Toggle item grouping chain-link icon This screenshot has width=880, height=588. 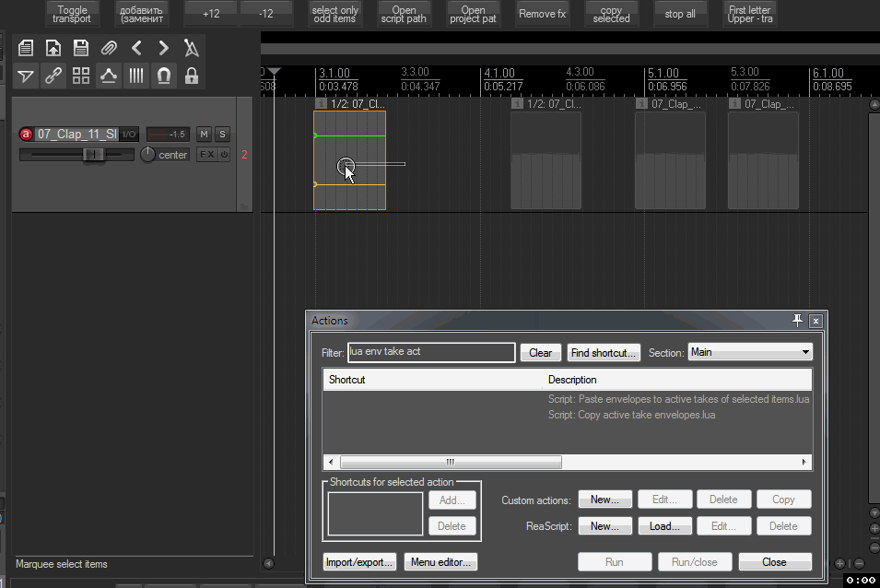[53, 76]
